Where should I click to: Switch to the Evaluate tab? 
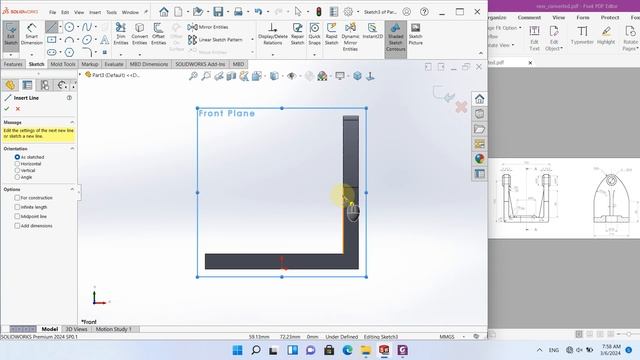[114, 64]
